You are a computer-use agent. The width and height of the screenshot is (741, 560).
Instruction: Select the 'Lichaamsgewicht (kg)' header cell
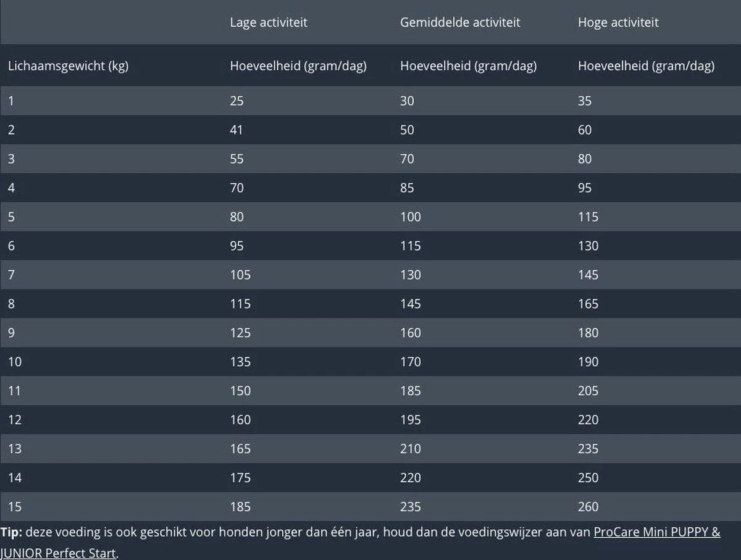[x=68, y=65]
